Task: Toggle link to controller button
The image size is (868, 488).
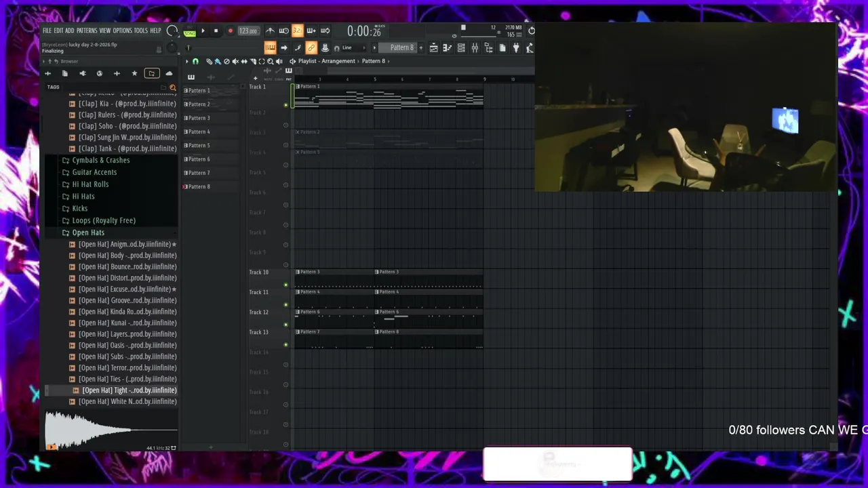Action: click(311, 47)
